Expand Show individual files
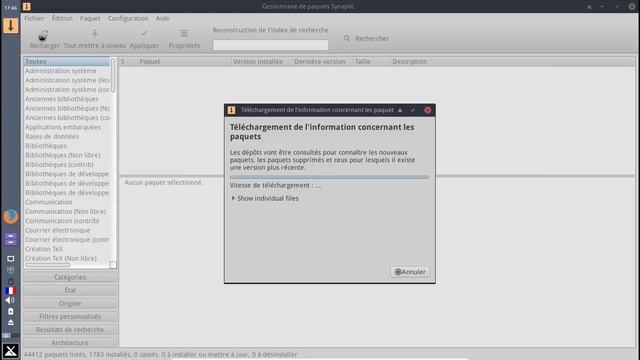Image resolution: width=640 pixels, height=360 pixels. [265, 198]
